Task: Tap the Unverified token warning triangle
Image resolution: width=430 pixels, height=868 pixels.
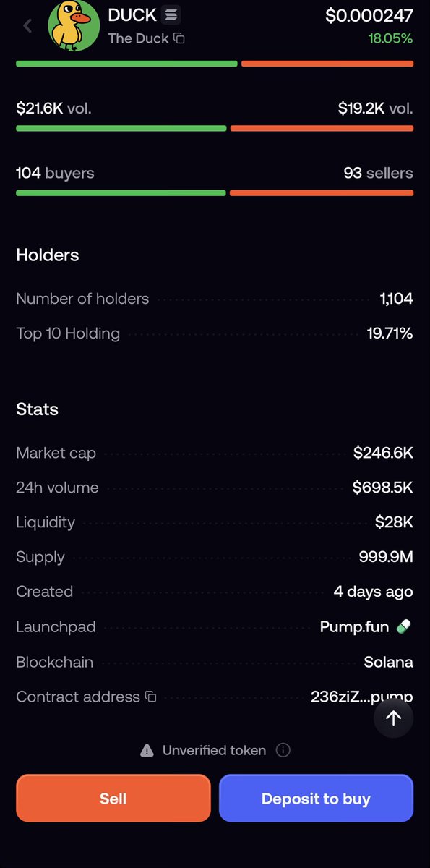Action: [147, 750]
